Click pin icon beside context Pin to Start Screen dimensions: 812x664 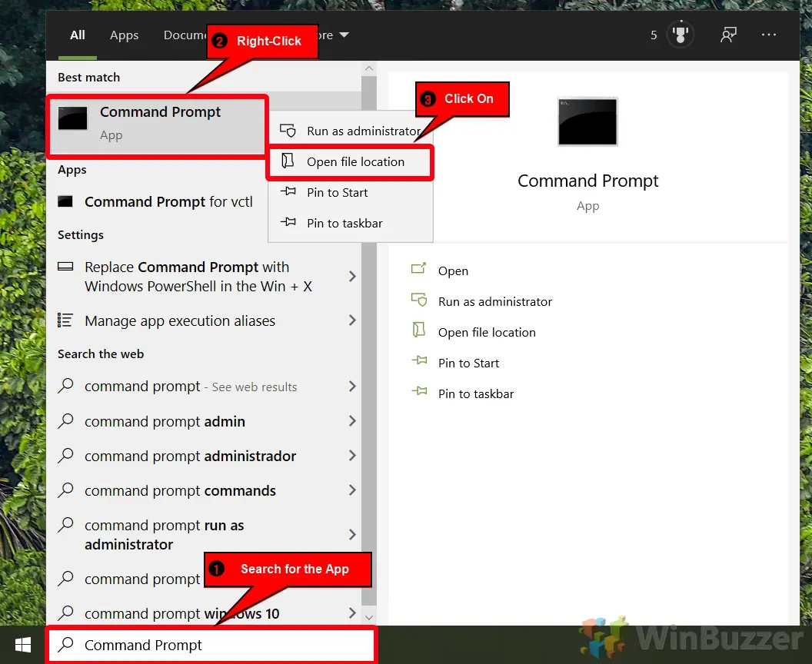[288, 191]
